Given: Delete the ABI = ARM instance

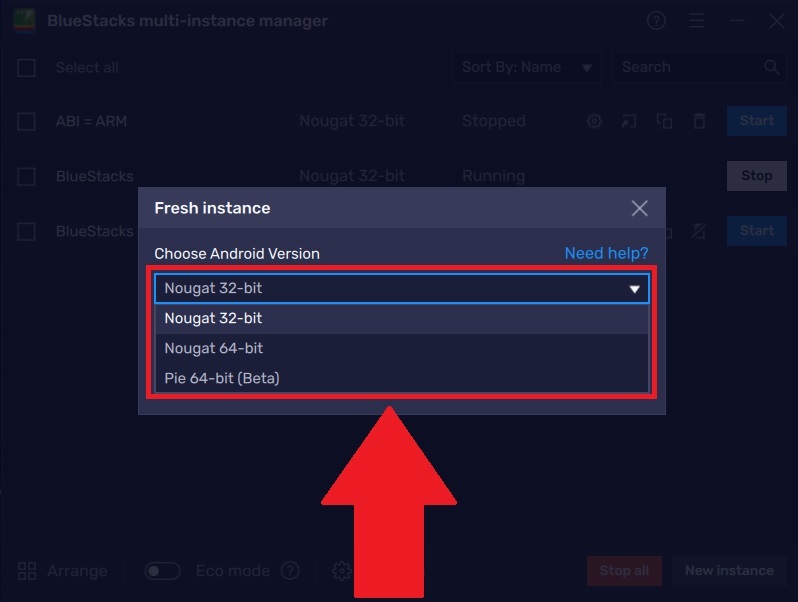Looking at the screenshot, I should click(699, 121).
